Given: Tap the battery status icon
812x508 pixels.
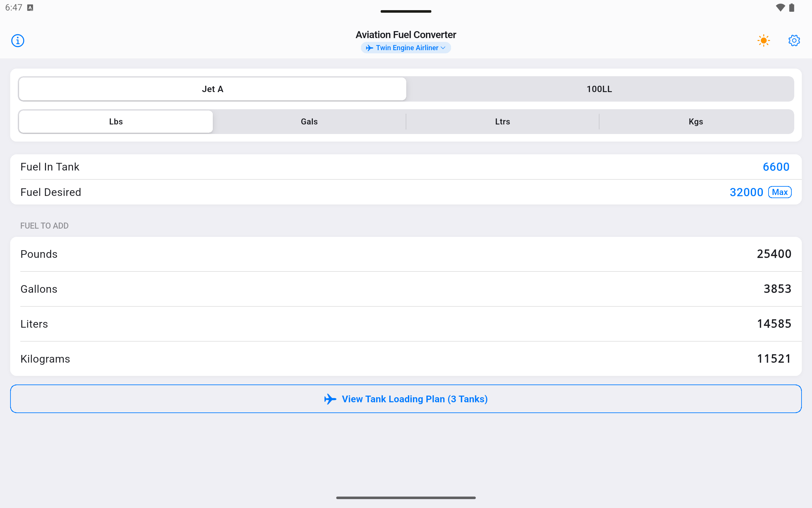Looking at the screenshot, I should (792, 7).
